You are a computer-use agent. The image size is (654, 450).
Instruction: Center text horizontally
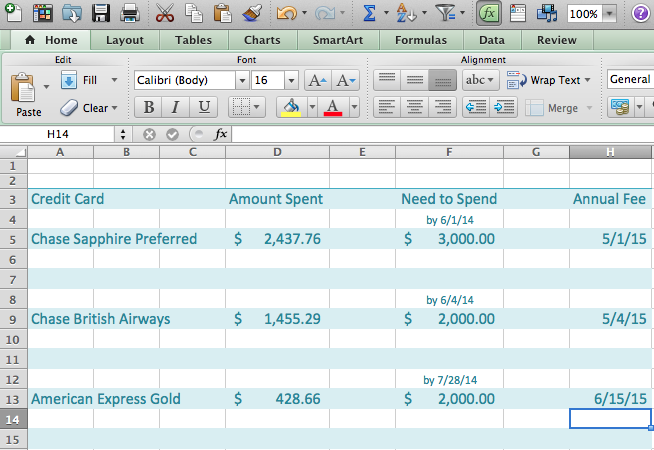pos(415,108)
